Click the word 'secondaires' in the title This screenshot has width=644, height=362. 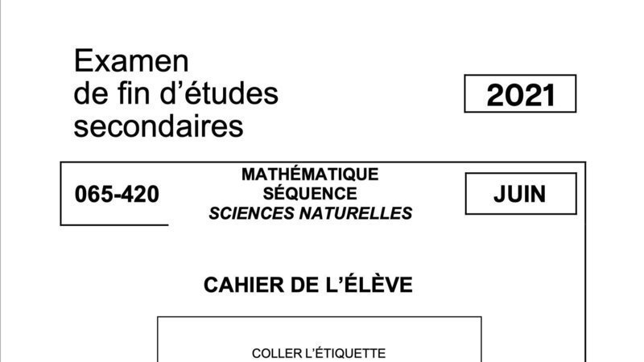159,126
